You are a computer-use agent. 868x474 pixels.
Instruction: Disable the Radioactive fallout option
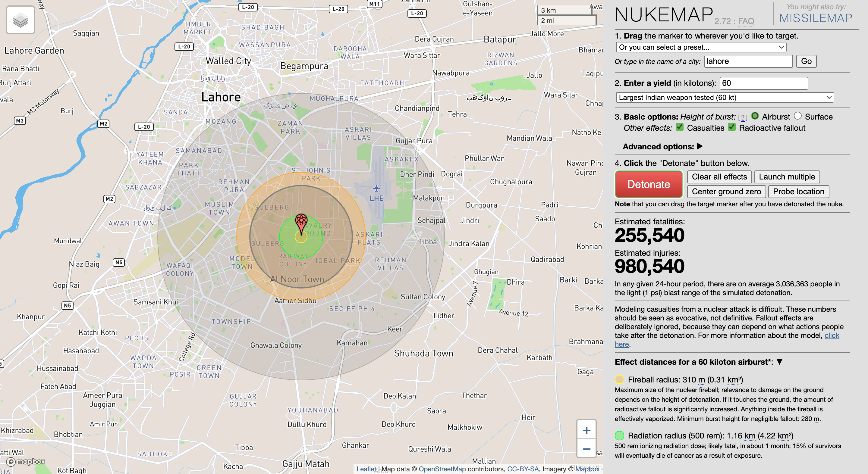pos(731,128)
